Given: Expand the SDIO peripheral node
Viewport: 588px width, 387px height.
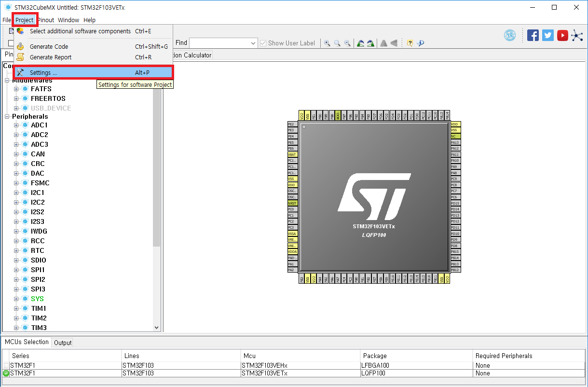Looking at the screenshot, I should pyautogui.click(x=16, y=260).
